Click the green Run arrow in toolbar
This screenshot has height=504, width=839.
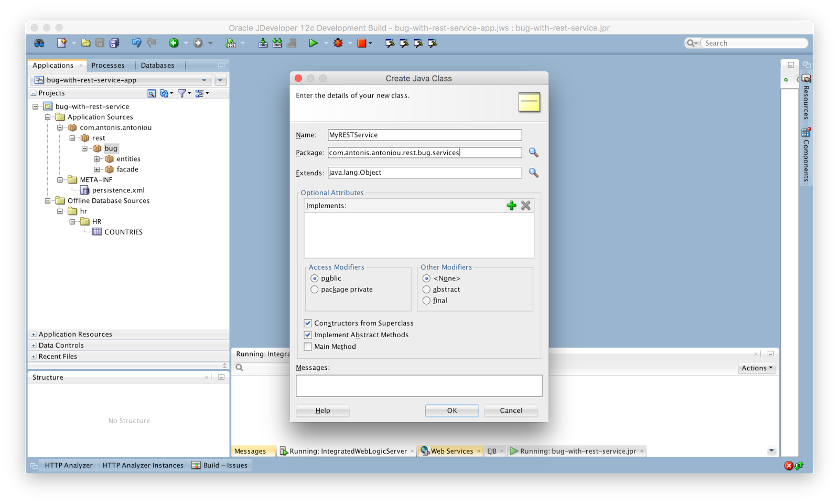313,43
